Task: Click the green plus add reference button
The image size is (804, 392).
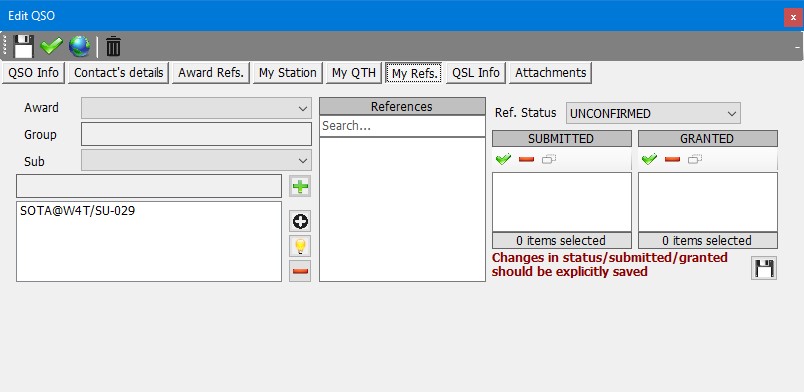Action: (x=300, y=186)
